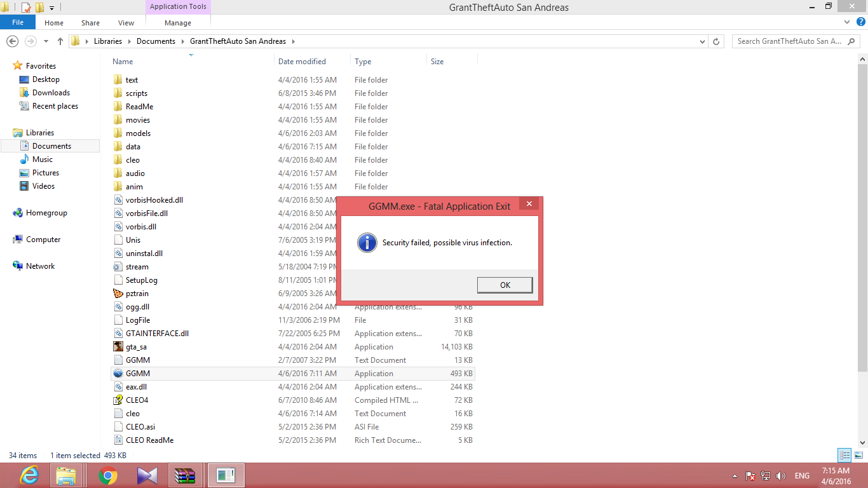
Task: Select the scripts folder icon
Action: pyautogui.click(x=118, y=93)
